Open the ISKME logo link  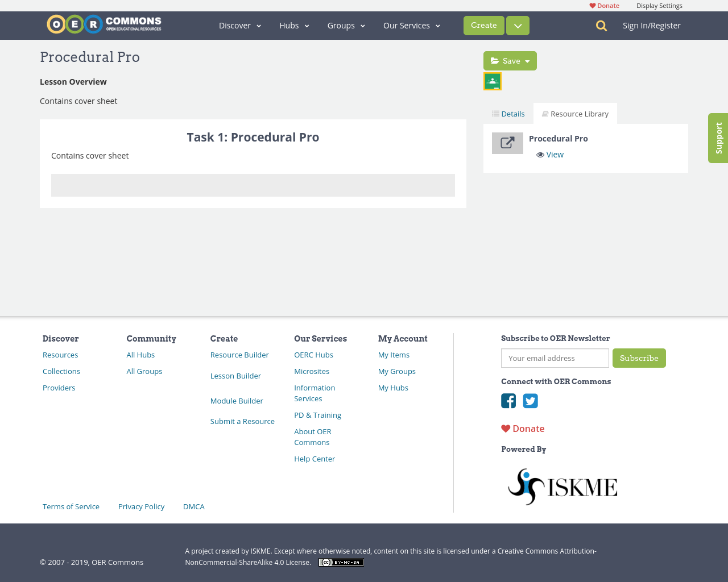562,486
